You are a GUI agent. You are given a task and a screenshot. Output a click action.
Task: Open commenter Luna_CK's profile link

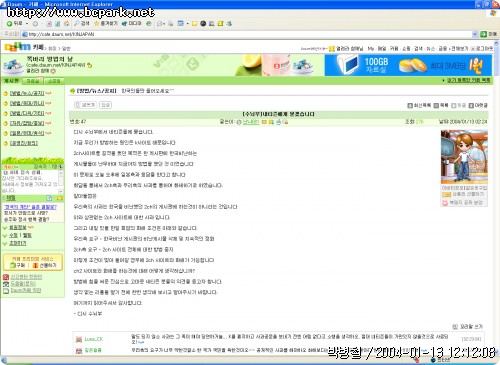pyautogui.click(x=93, y=339)
